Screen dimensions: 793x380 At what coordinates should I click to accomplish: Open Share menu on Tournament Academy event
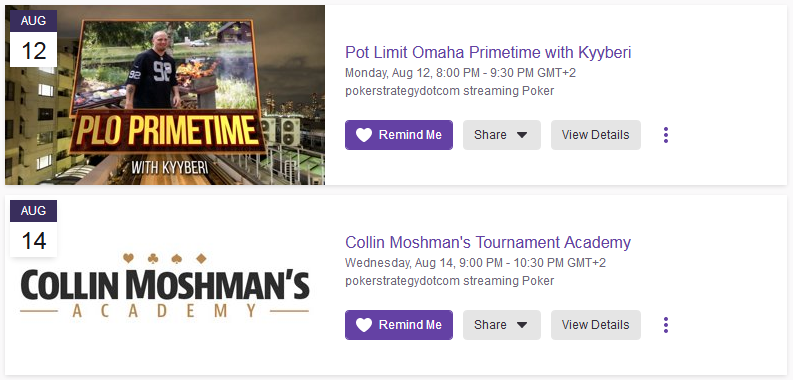(x=502, y=325)
